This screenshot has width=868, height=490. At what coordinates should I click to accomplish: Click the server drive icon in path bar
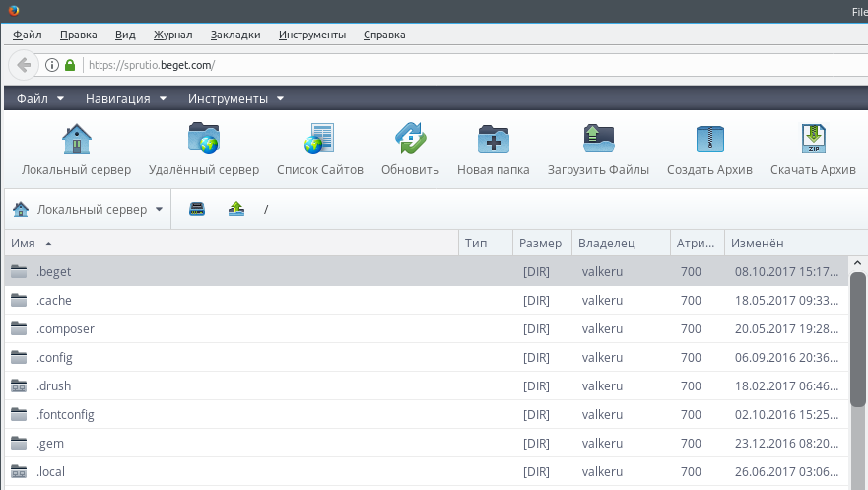coord(197,209)
